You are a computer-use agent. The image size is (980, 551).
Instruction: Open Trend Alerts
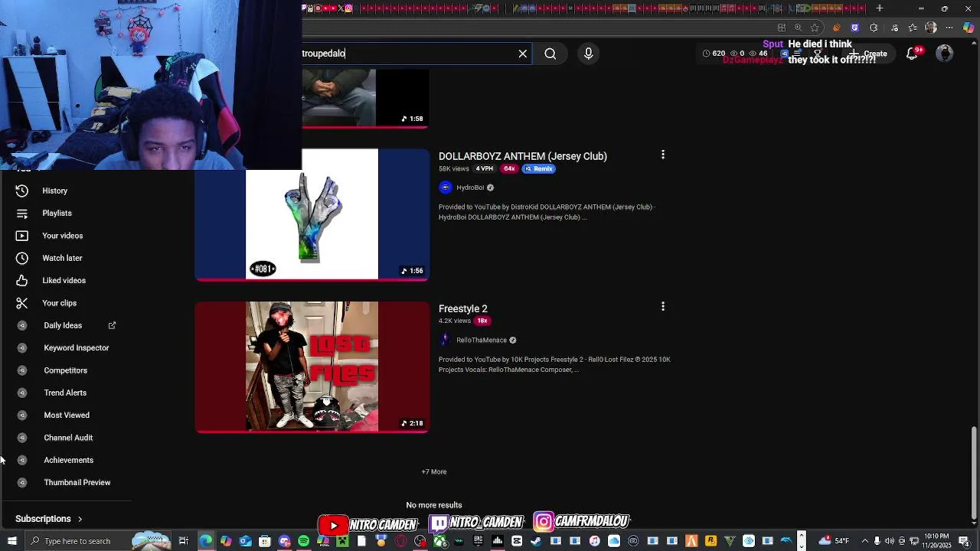(66, 393)
